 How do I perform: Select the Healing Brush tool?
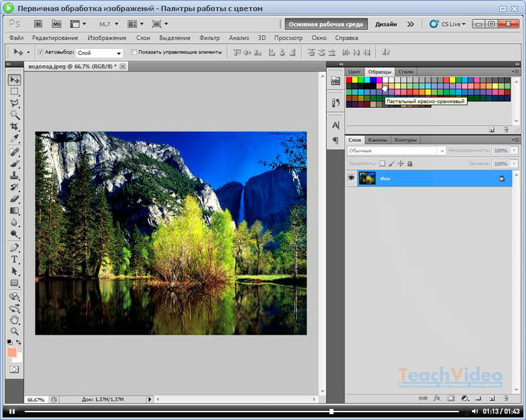click(x=14, y=152)
